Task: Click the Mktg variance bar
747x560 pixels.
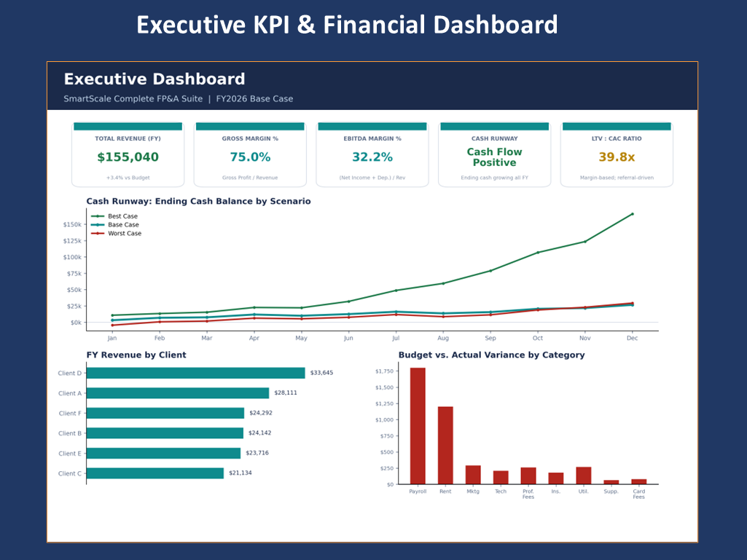Action: [473, 475]
